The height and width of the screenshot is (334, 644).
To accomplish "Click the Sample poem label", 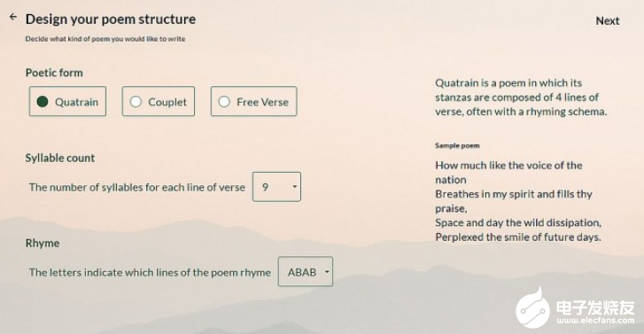I will 457,146.
